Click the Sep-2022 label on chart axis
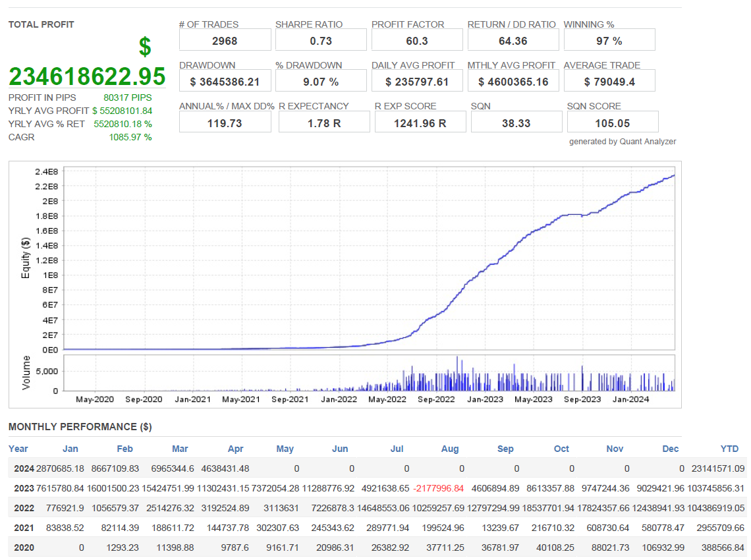 tap(436, 399)
